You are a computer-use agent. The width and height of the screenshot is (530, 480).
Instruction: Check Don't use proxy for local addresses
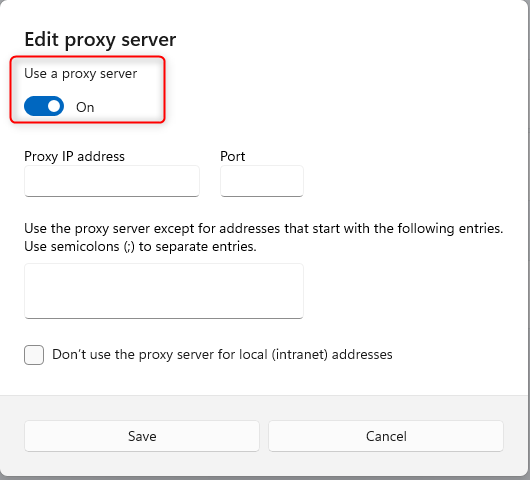click(x=34, y=355)
